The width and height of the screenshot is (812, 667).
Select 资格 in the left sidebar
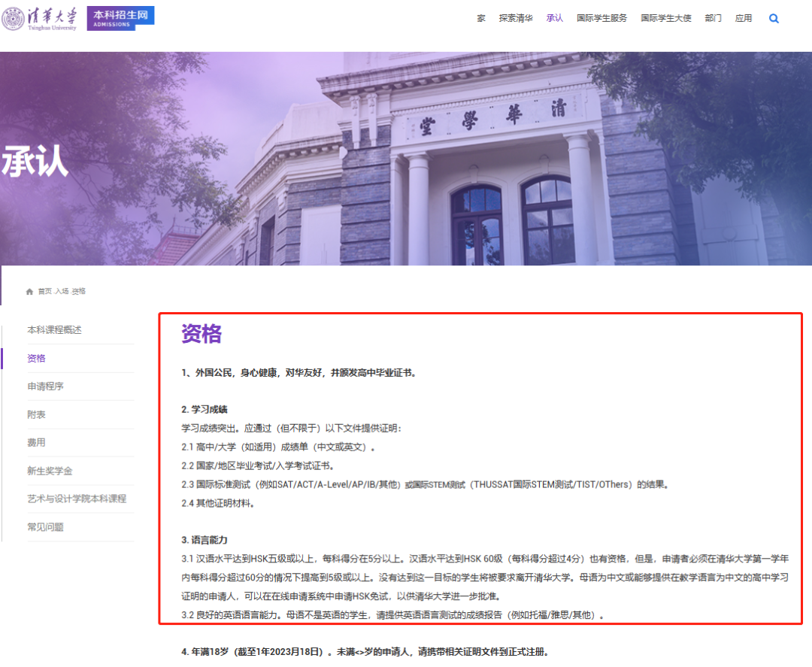(x=36, y=358)
